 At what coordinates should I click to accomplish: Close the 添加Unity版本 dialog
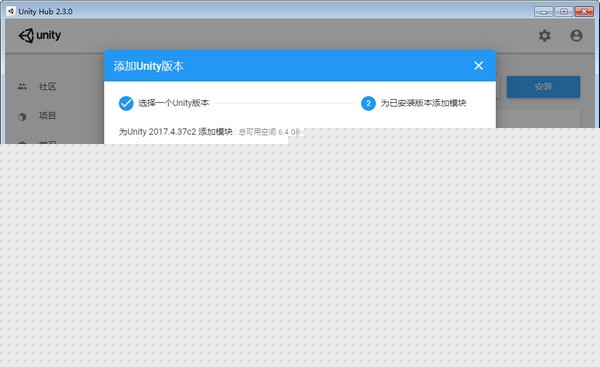click(478, 65)
